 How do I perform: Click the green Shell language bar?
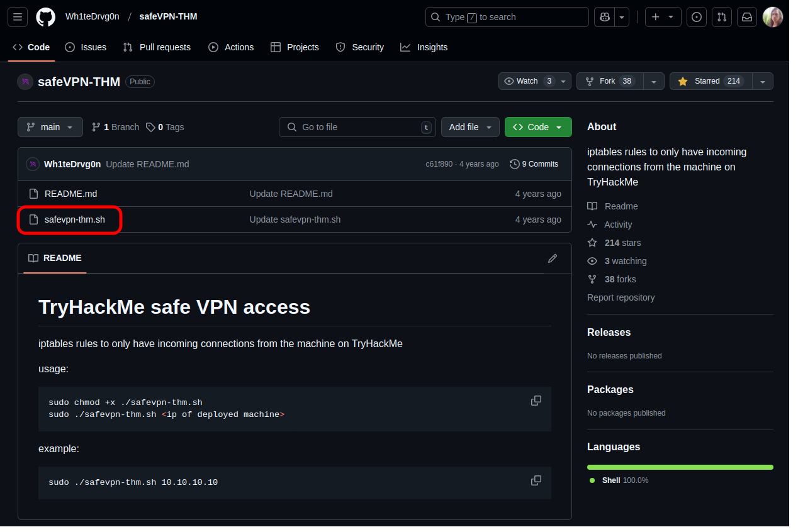(x=680, y=467)
